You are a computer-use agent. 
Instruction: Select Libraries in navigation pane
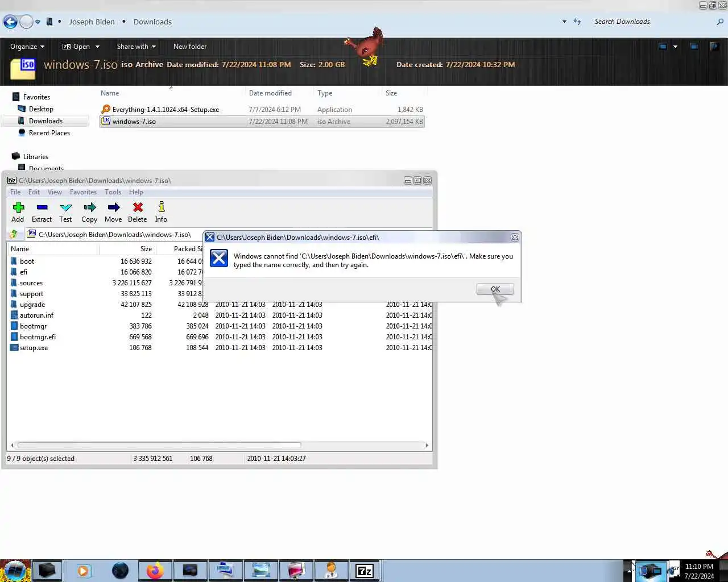35,157
